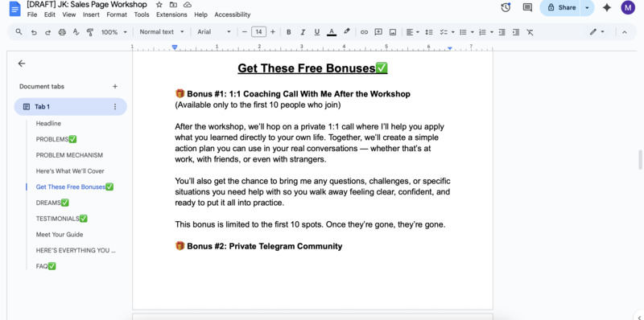Open the comments panel icon
Screen dimensions: 644x320
pyautogui.click(x=527, y=7)
